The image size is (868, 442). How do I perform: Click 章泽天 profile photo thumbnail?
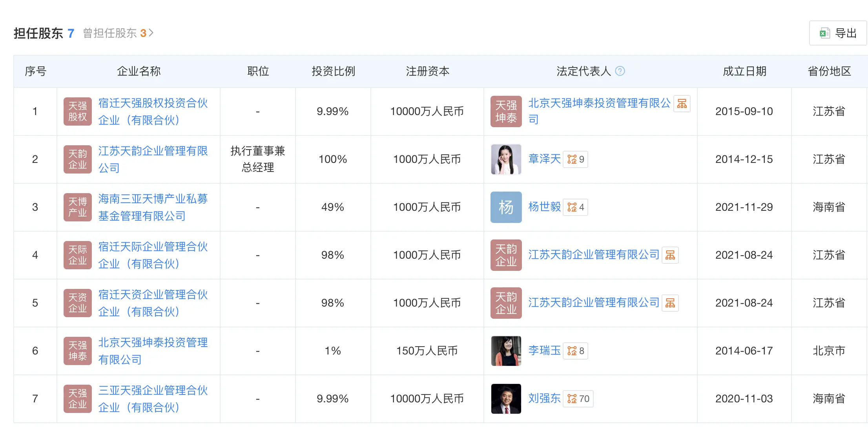[x=506, y=159]
